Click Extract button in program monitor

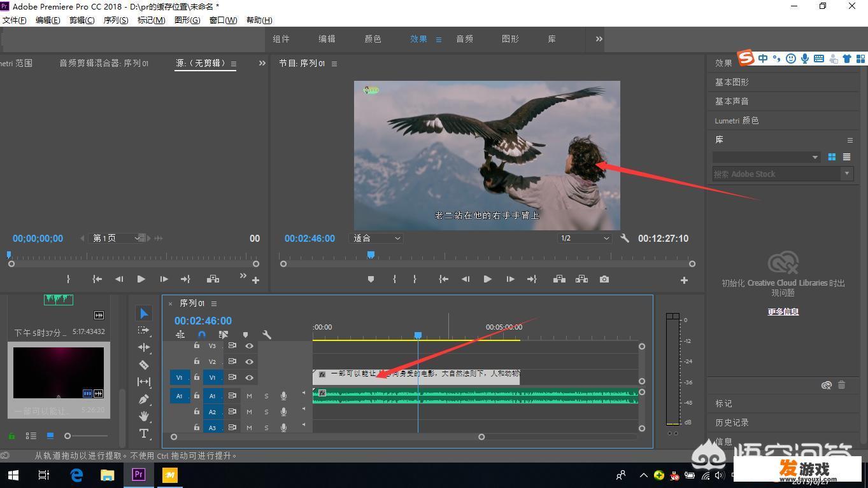[581, 279]
